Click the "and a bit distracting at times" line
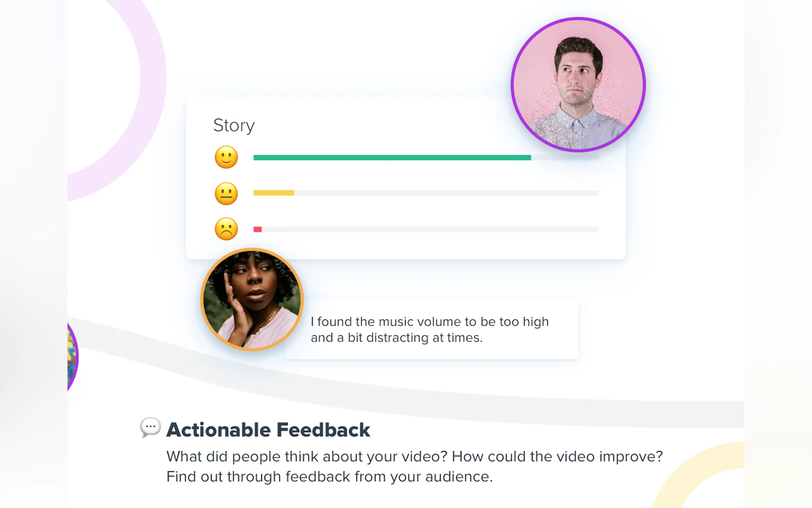The image size is (812, 508). (x=396, y=338)
